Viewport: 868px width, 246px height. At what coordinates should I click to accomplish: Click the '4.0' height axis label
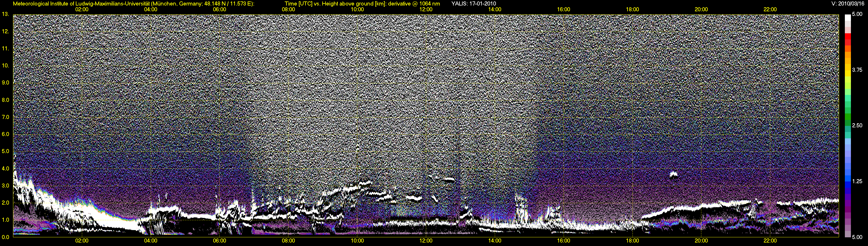click(x=5, y=168)
